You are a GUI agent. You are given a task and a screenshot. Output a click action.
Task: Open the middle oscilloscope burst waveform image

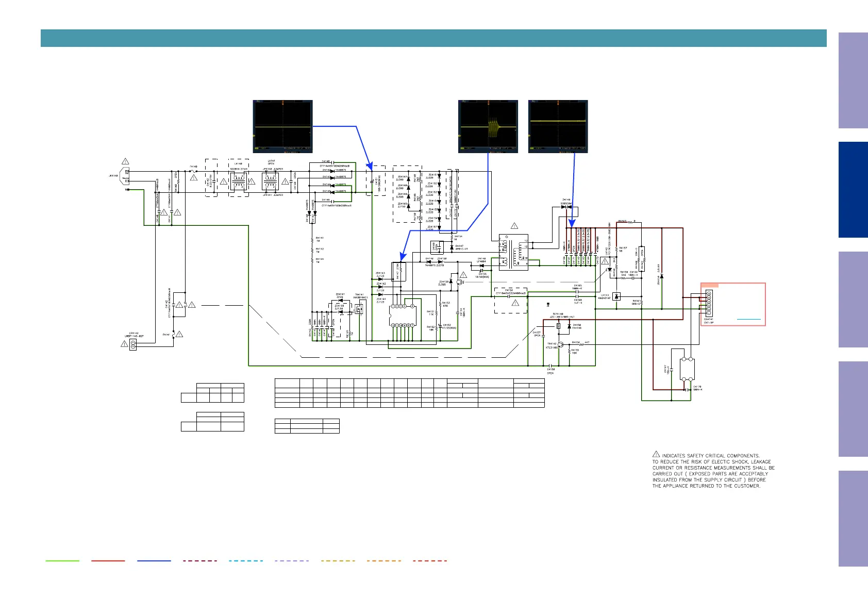pos(488,126)
